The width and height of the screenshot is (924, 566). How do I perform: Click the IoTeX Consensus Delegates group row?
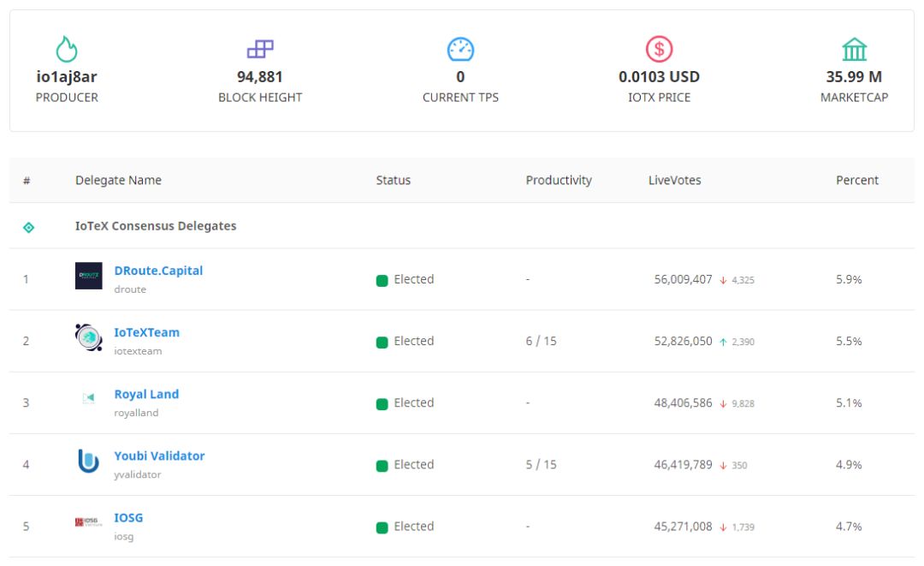click(x=462, y=226)
